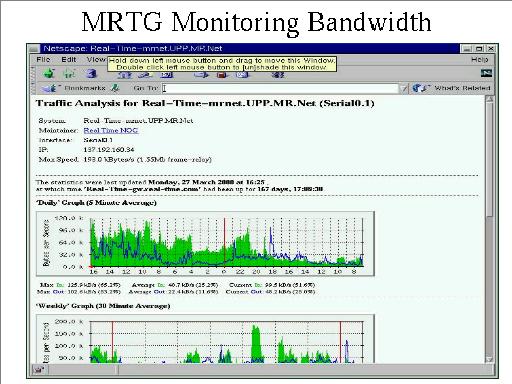Open the Search toolbar icon
This screenshot has width=512, height=384.
[144, 75]
